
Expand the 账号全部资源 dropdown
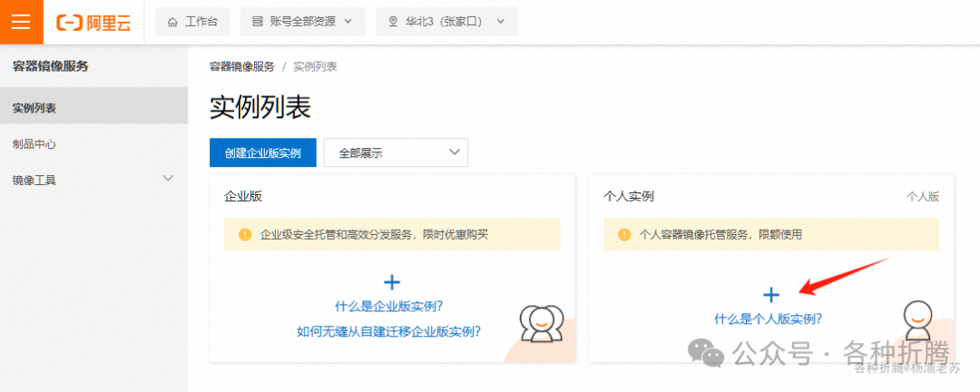click(x=303, y=22)
